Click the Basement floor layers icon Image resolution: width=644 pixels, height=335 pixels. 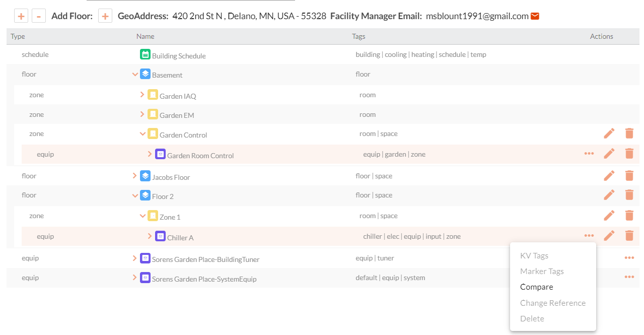pyautogui.click(x=145, y=74)
